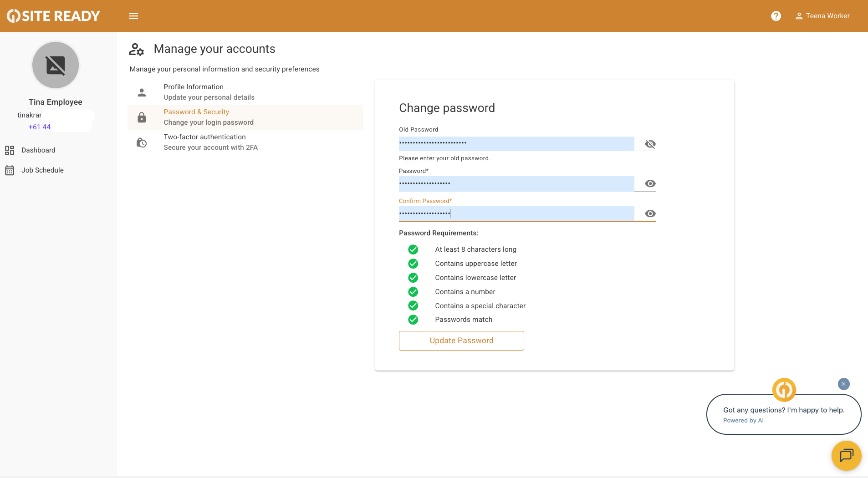Show the Confirm Password field text
The height and width of the screenshot is (478, 868).
(x=650, y=214)
